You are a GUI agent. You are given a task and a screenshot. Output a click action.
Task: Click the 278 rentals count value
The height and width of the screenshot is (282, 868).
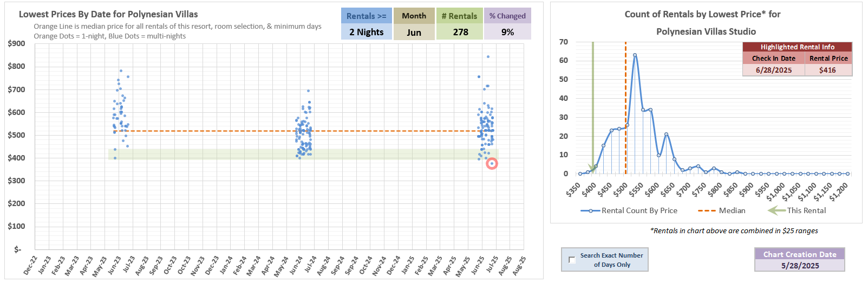pos(460,32)
